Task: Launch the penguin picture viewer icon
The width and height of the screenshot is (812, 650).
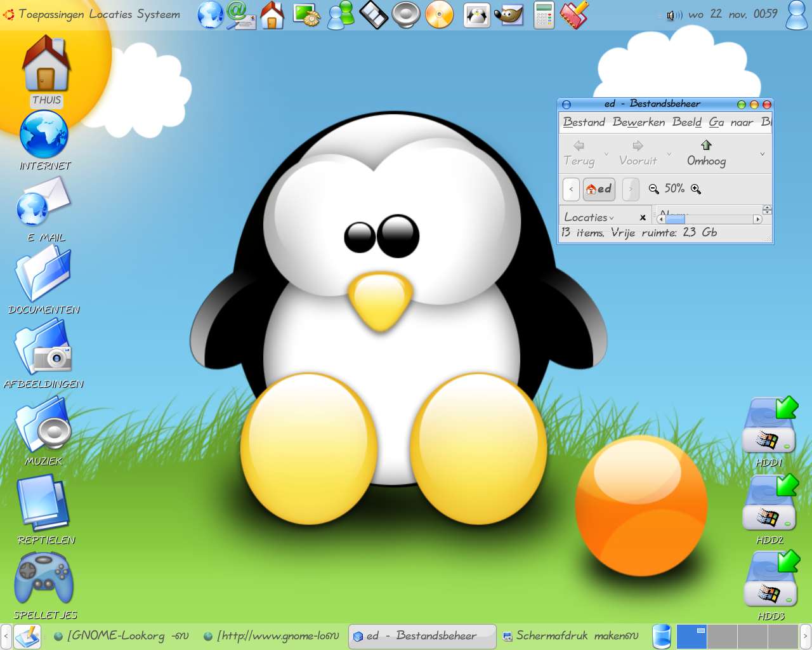Action: [x=477, y=15]
